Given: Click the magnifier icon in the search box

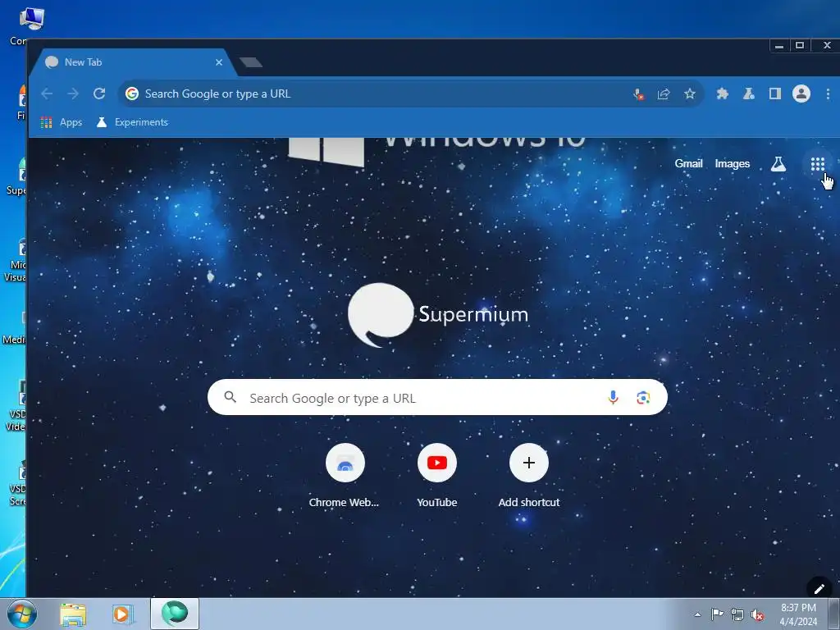Looking at the screenshot, I should pyautogui.click(x=231, y=397).
